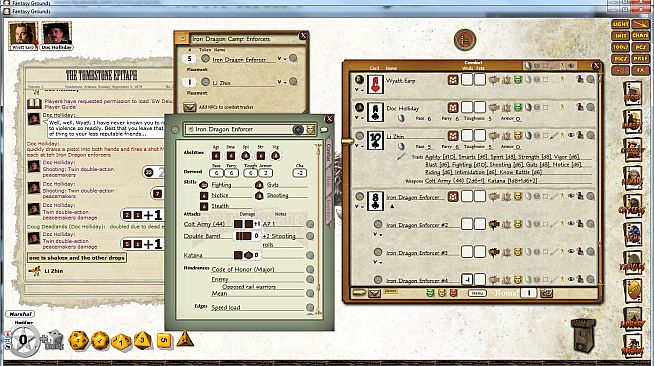The width and height of the screenshot is (654, 366).
Task: Open the TOOLS sidebar button
Action: tap(620, 47)
